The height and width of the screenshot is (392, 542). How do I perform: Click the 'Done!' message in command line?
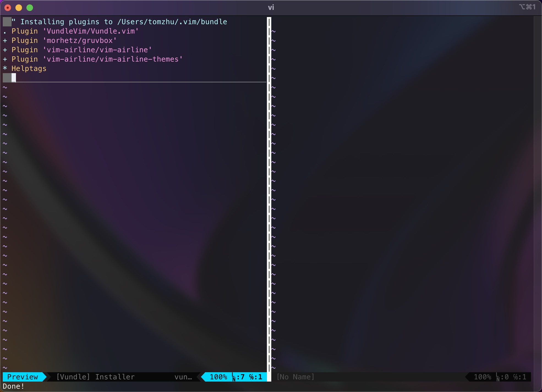13,386
